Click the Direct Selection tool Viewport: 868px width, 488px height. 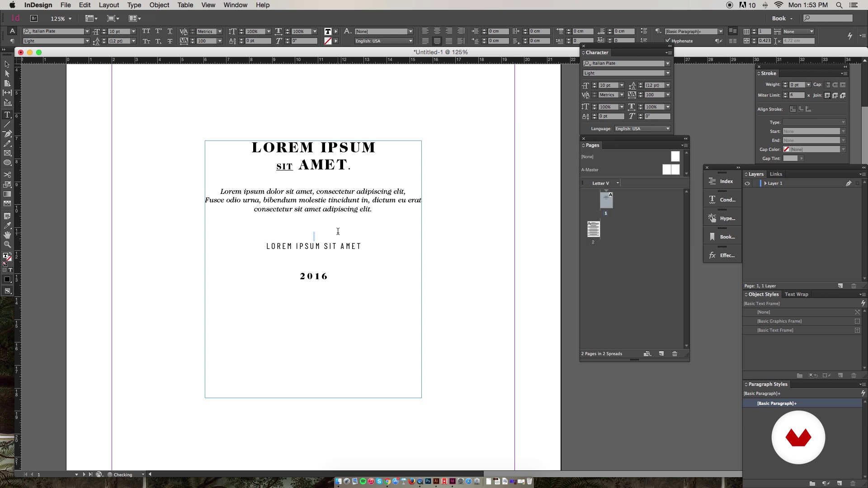[x=7, y=74]
